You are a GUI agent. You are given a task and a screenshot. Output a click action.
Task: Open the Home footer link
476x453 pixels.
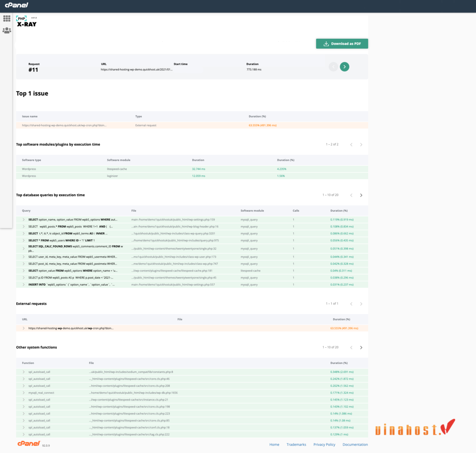coord(274,444)
